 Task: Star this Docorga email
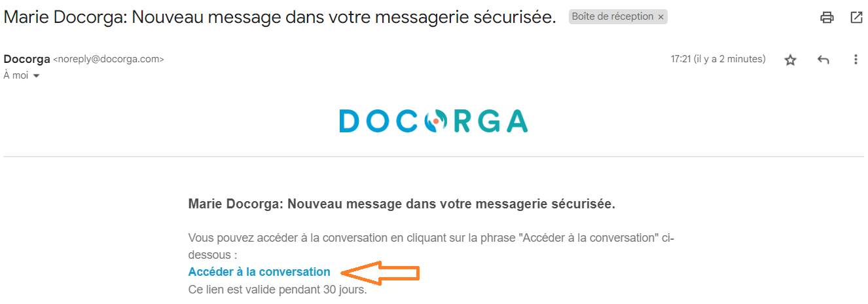(x=791, y=60)
